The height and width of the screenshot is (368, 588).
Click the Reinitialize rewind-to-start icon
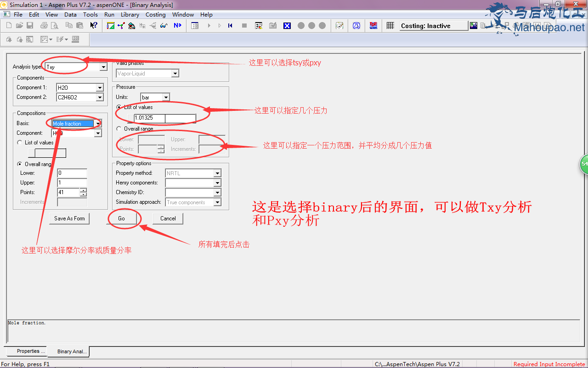[230, 26]
